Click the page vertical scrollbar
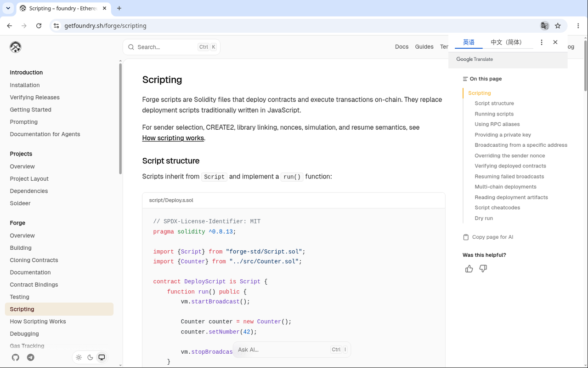The width and height of the screenshot is (588, 368). click(585, 66)
